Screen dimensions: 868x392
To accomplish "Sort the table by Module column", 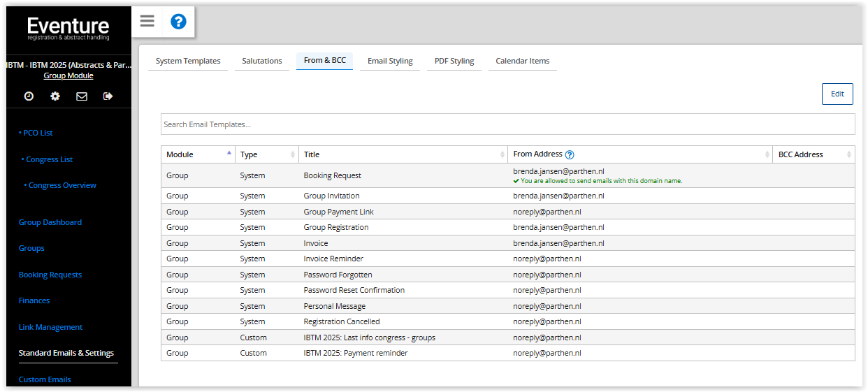I will coord(198,154).
